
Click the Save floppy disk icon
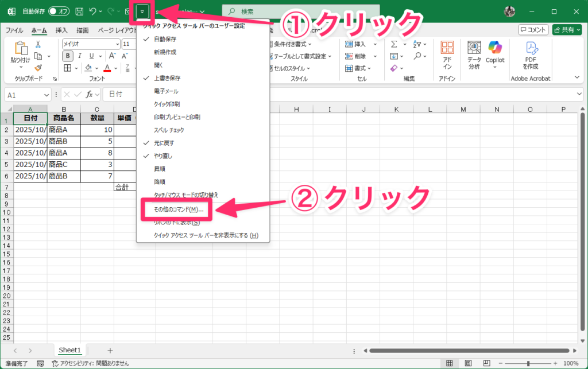pos(79,11)
